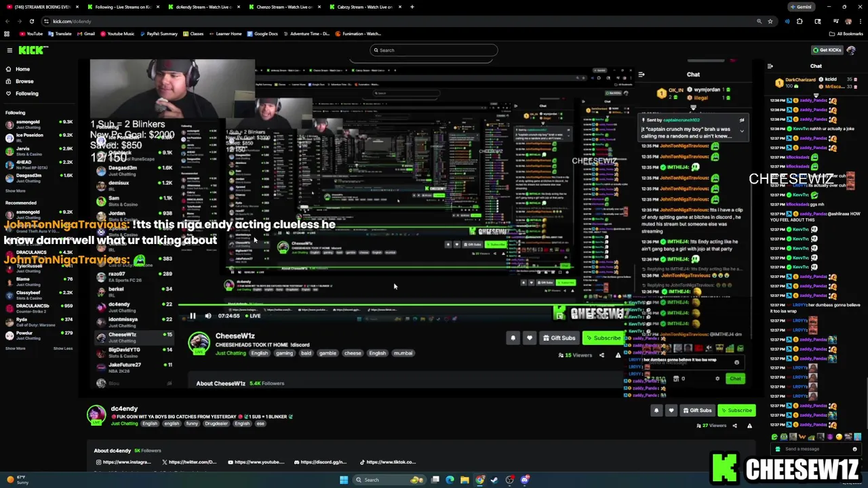
Task: Open Youtube Music bookmark
Action: click(x=117, y=33)
